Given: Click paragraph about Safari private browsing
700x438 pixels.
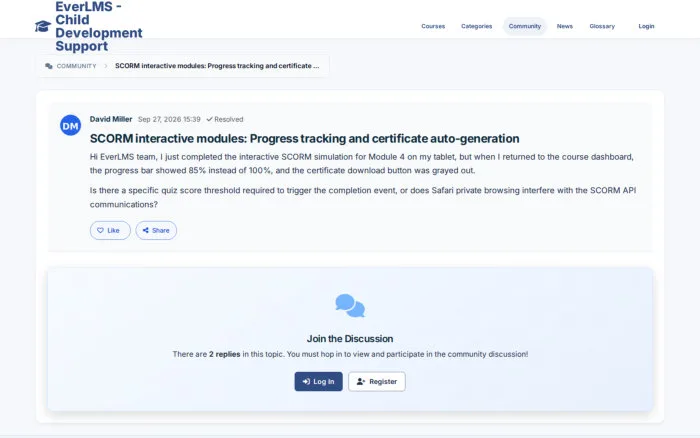Looking at the screenshot, I should pos(363,197).
